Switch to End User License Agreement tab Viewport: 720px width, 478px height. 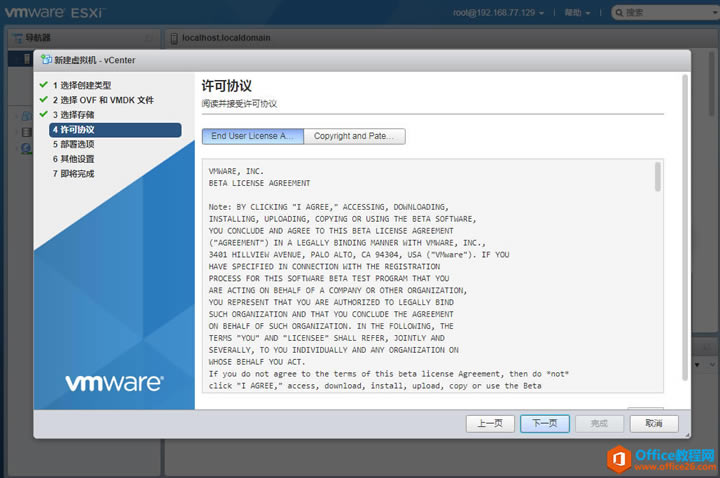click(x=253, y=136)
